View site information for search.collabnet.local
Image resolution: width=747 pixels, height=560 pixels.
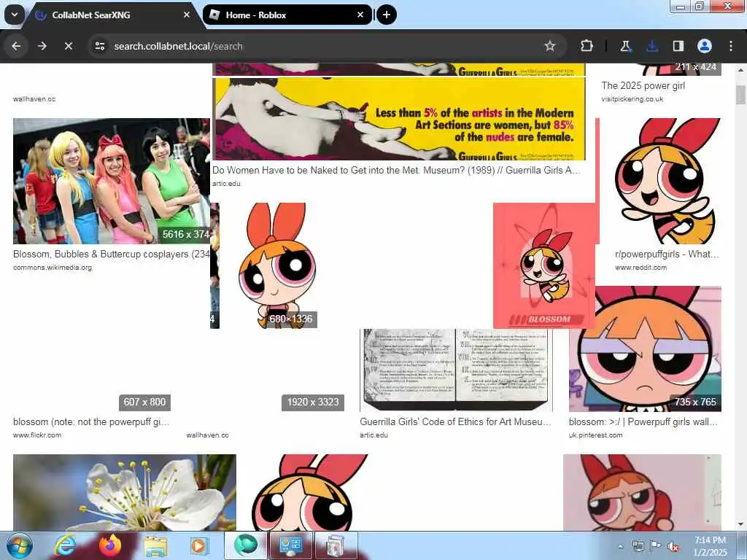tap(99, 46)
